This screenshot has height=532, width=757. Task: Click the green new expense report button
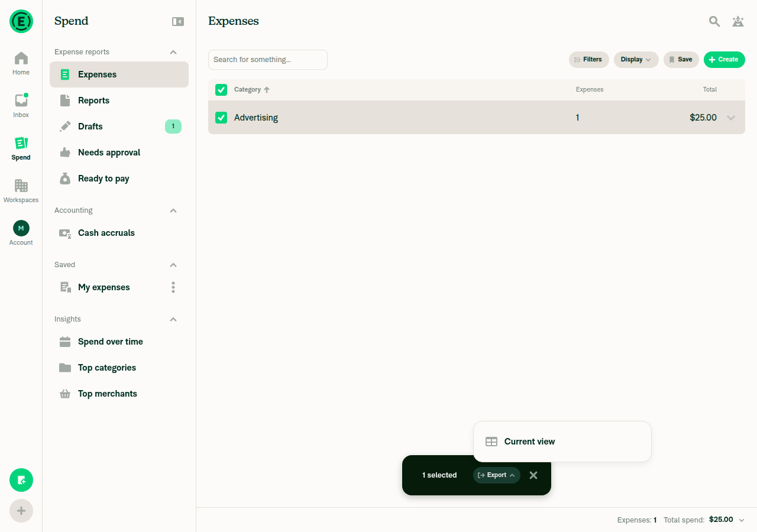[x=21, y=480]
